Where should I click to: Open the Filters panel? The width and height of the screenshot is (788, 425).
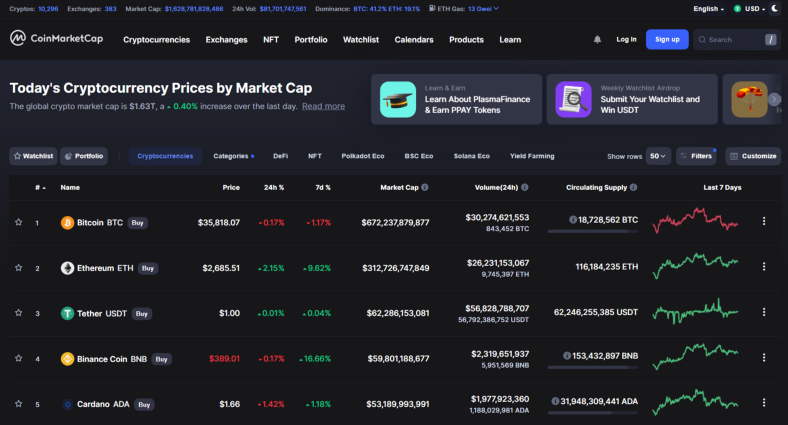click(696, 156)
